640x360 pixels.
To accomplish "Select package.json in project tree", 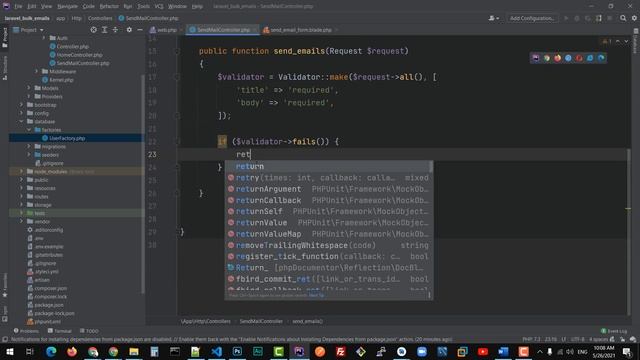I will 49,305.
